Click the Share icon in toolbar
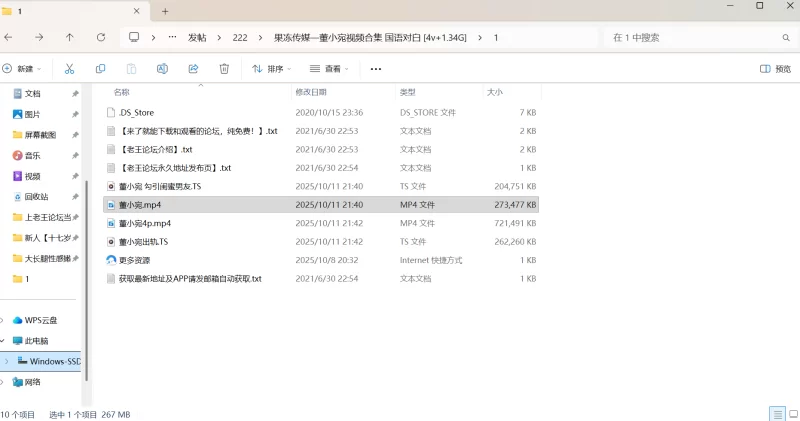 pyautogui.click(x=193, y=69)
